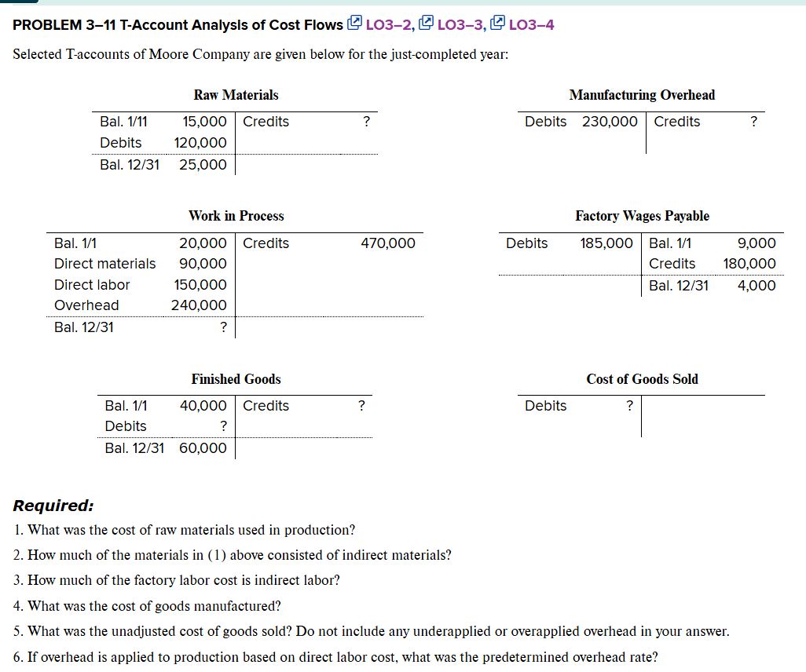Click the Finished Goods debits question mark
The image size is (806, 672).
pyautogui.click(x=222, y=426)
